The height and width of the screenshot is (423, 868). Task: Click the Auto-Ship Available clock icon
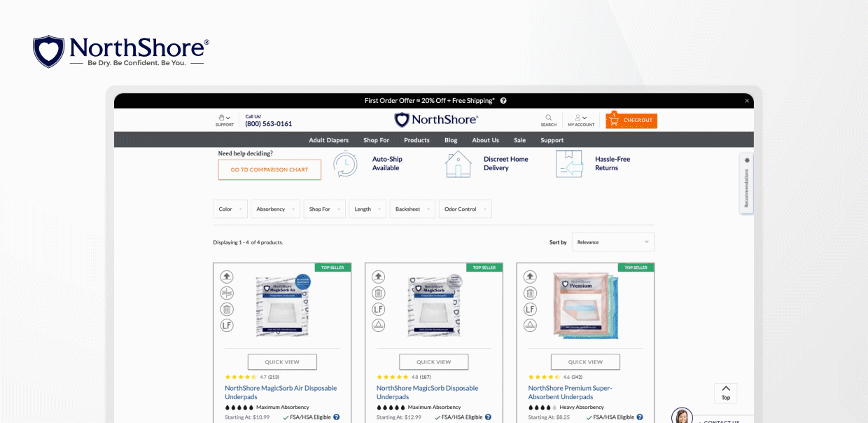point(345,163)
